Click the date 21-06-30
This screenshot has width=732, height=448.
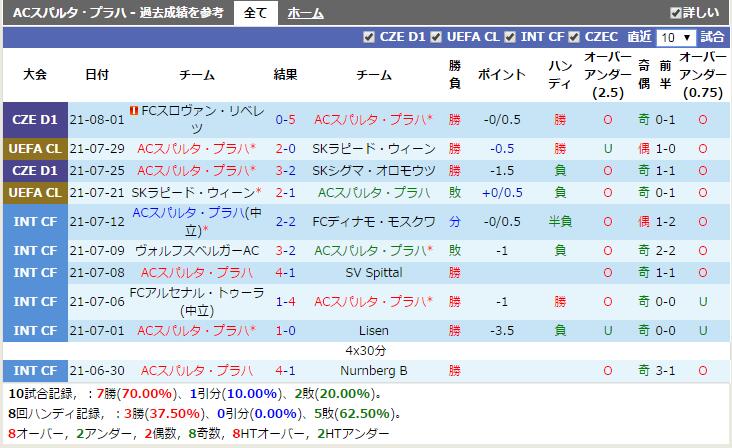pos(97,371)
